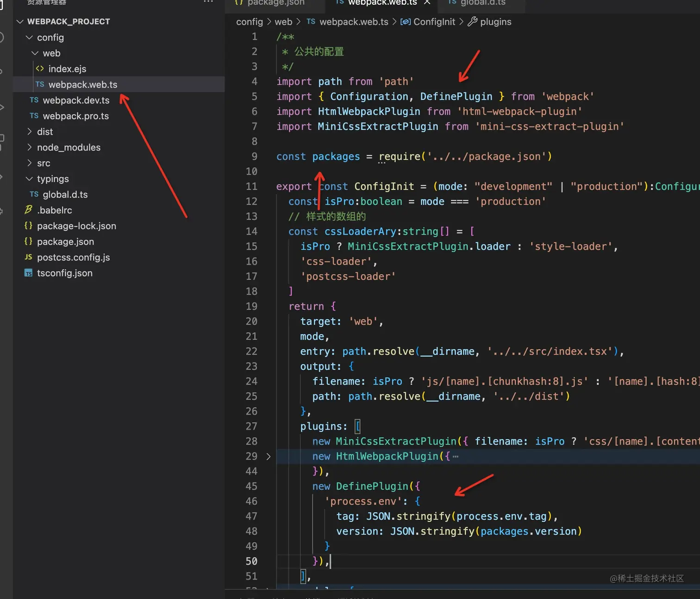This screenshot has height=599, width=700.
Task: Click the wrench icon of plugins breadcrumb
Action: click(x=473, y=21)
